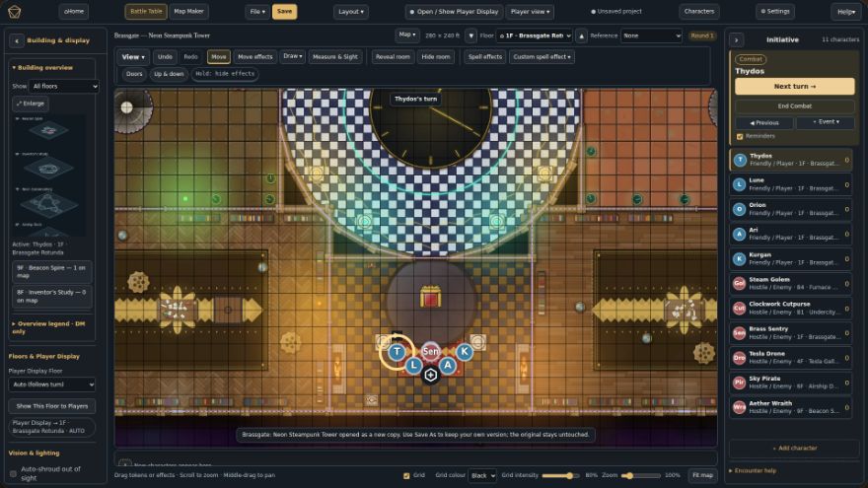Adjust the Grid intensity slider
The width and height of the screenshot is (868, 488).
coord(560,475)
